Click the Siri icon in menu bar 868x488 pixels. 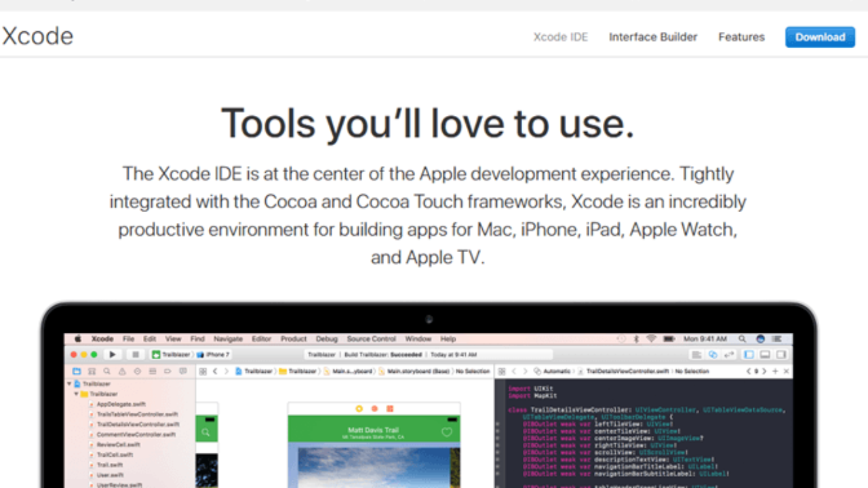click(760, 338)
